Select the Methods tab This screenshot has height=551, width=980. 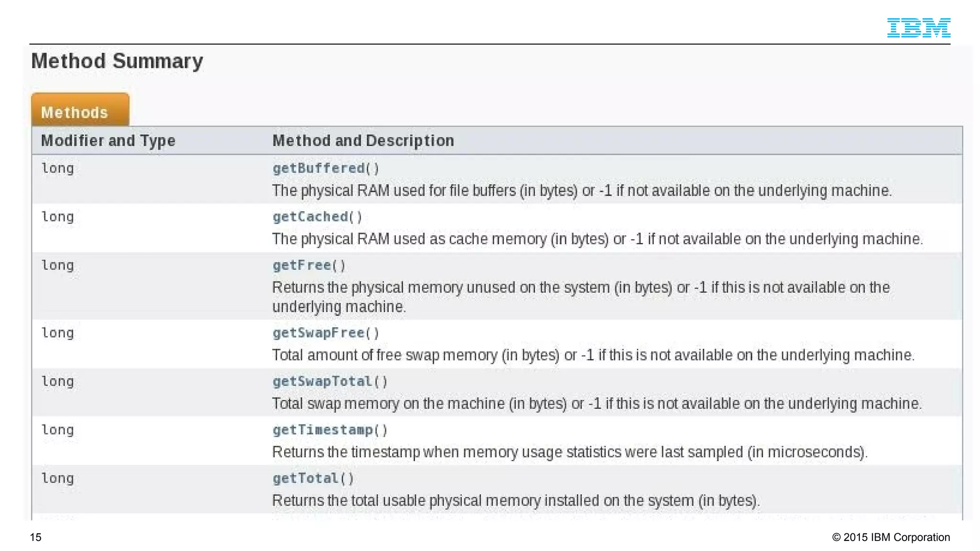click(x=80, y=110)
